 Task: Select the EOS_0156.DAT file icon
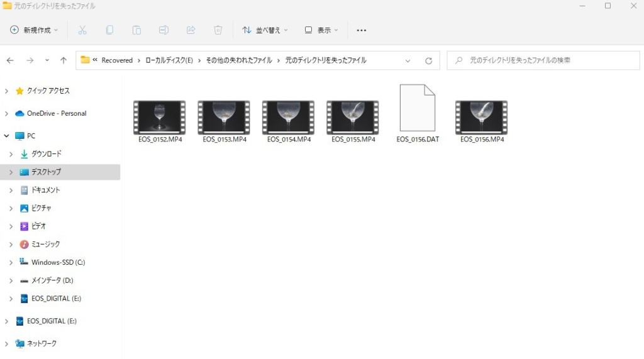coord(418,108)
